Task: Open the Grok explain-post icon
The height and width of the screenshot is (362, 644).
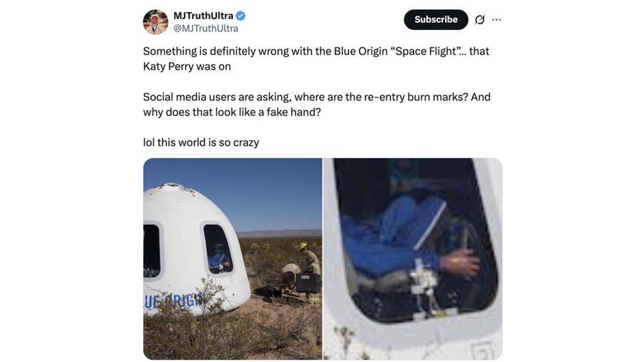Action: pos(479,20)
